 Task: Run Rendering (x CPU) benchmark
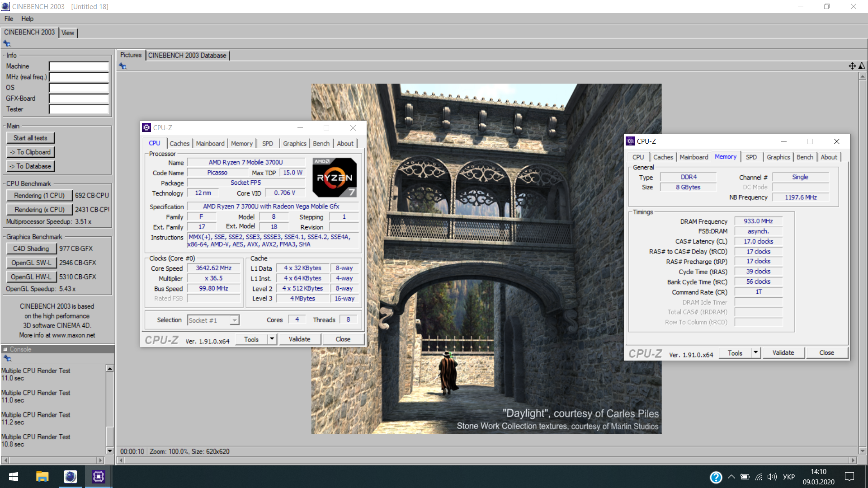[x=39, y=209]
